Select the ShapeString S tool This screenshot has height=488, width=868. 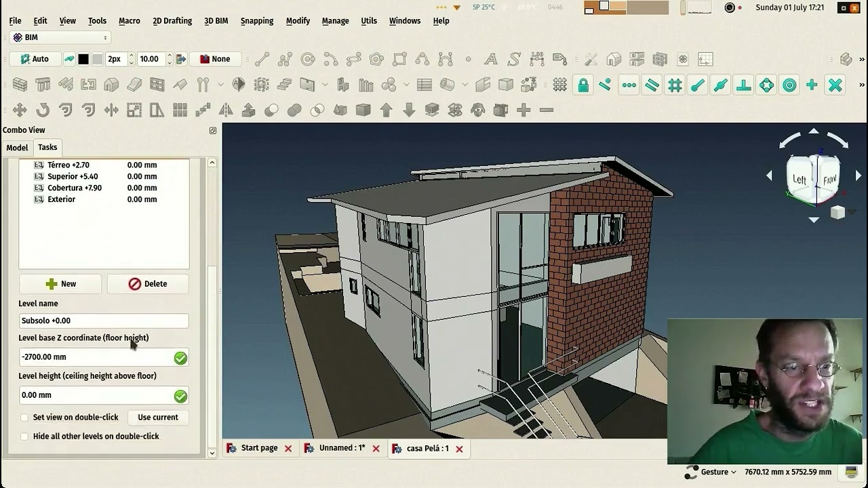click(x=513, y=59)
